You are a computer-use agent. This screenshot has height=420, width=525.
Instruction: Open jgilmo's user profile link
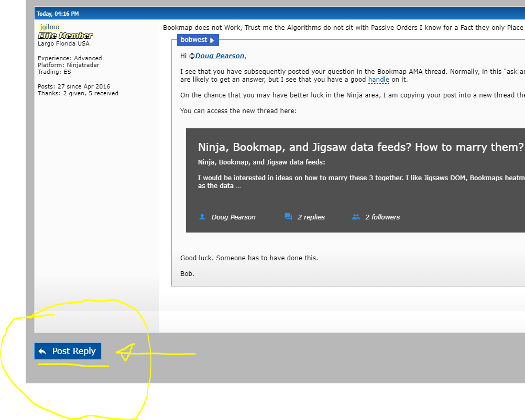[x=50, y=27]
